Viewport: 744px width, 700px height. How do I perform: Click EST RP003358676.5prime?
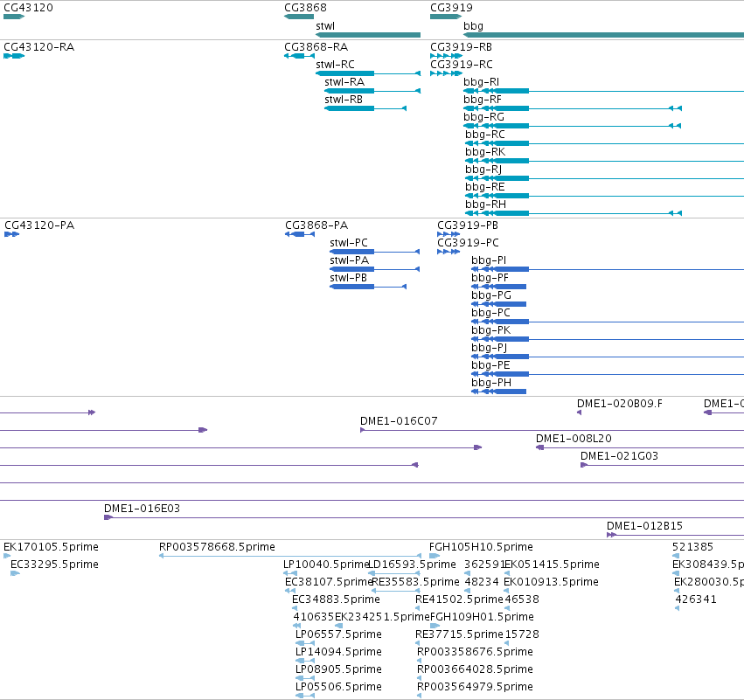coord(420,661)
